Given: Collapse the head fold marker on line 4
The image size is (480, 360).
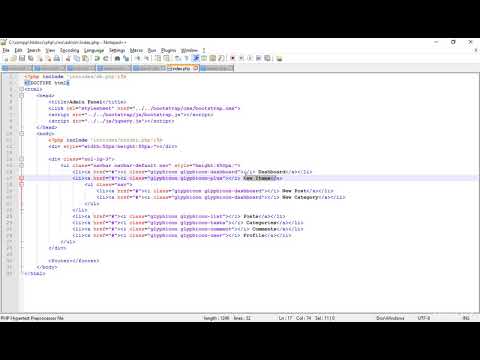Looking at the screenshot, I should [21, 95].
